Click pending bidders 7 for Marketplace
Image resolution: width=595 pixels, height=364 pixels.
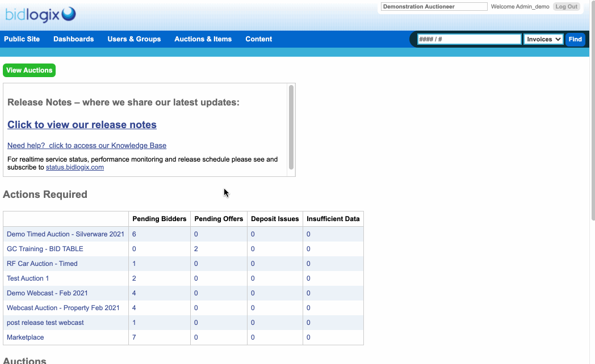pyautogui.click(x=134, y=337)
